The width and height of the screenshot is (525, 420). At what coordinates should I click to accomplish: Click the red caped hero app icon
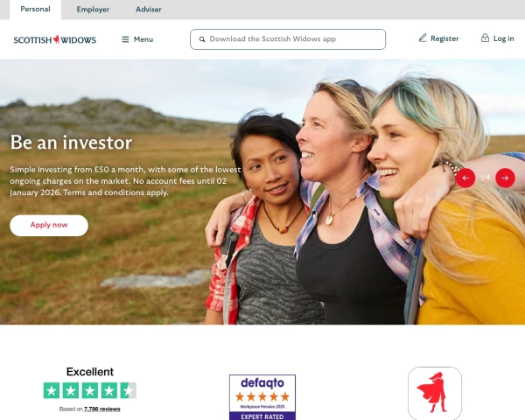[x=435, y=393]
